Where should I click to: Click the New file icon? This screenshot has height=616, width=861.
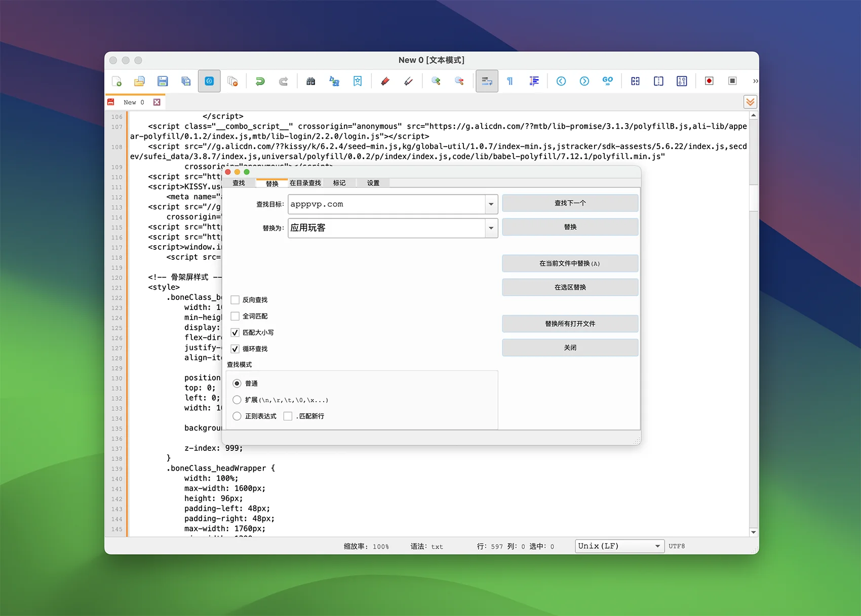click(116, 81)
